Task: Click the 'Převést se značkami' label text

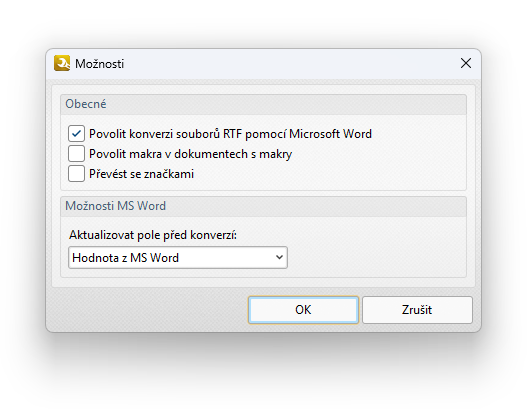Action: coord(141,174)
